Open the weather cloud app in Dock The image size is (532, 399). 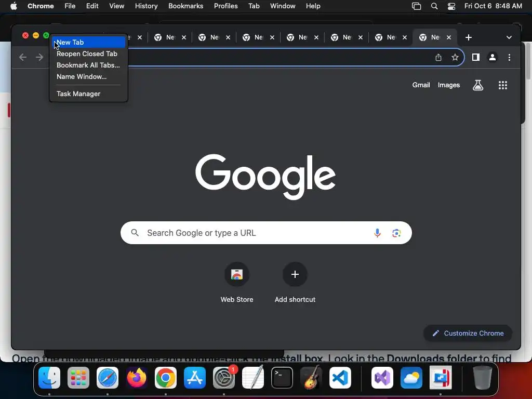click(x=411, y=378)
